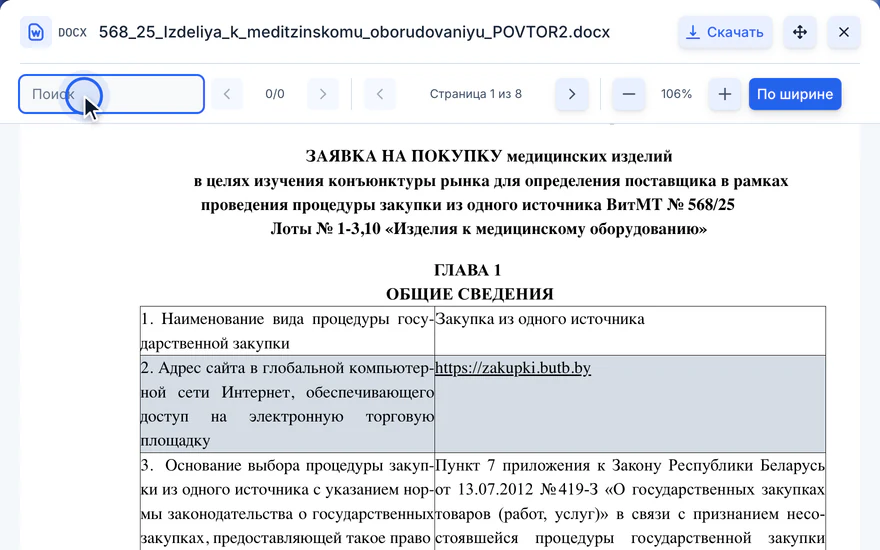Screen dimensions: 880x550
Task: Click the DOCX file type icon
Action: pos(36,33)
